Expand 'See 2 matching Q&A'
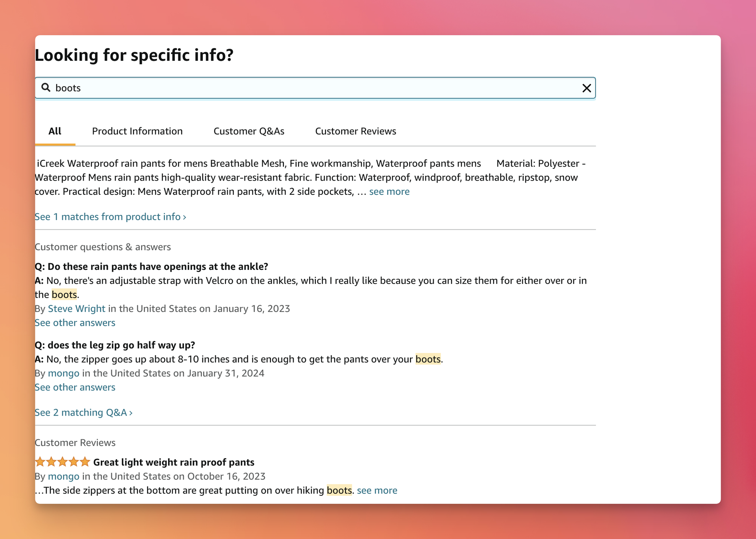The width and height of the screenshot is (756, 539). (83, 412)
